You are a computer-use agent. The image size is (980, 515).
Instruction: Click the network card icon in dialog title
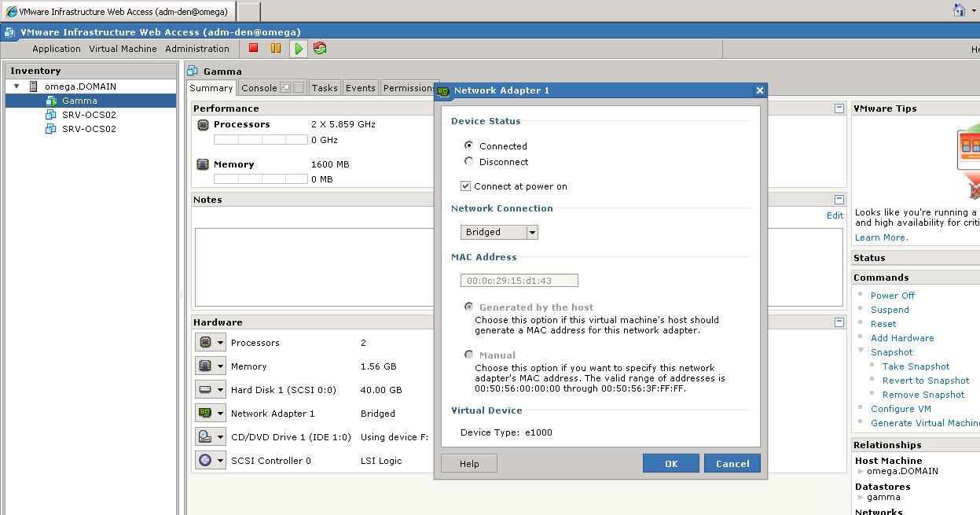coord(443,90)
